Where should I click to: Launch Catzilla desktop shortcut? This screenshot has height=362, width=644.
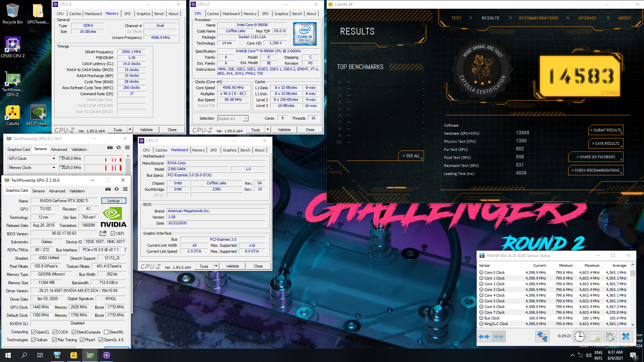pyautogui.click(x=13, y=116)
